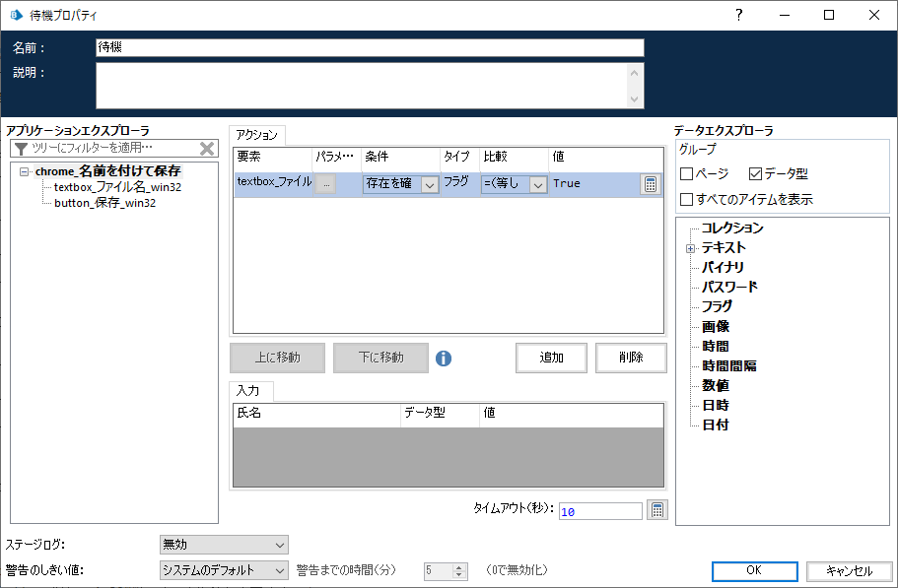Click the tree filter input field
This screenshot has height=588, width=898.
pos(114,148)
